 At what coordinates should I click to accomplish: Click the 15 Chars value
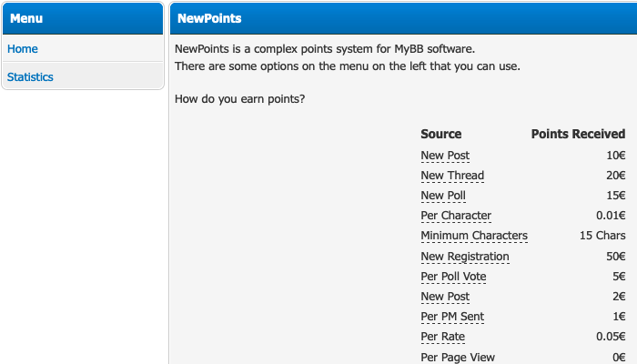[602, 236]
